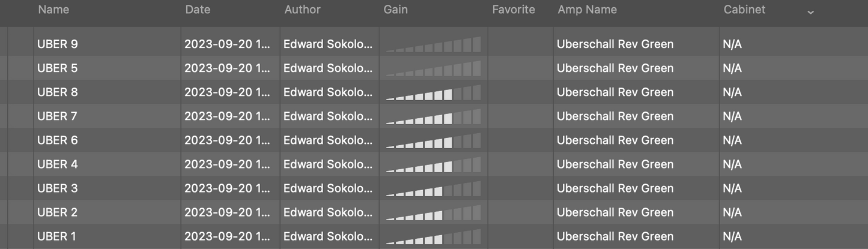
Task: Open the column chooser chevron near Cabinet
Action: (x=810, y=12)
